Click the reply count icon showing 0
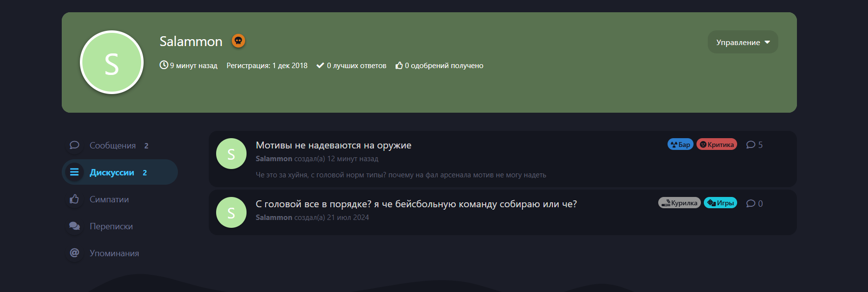Viewport: 868px width, 292px height. (x=750, y=203)
